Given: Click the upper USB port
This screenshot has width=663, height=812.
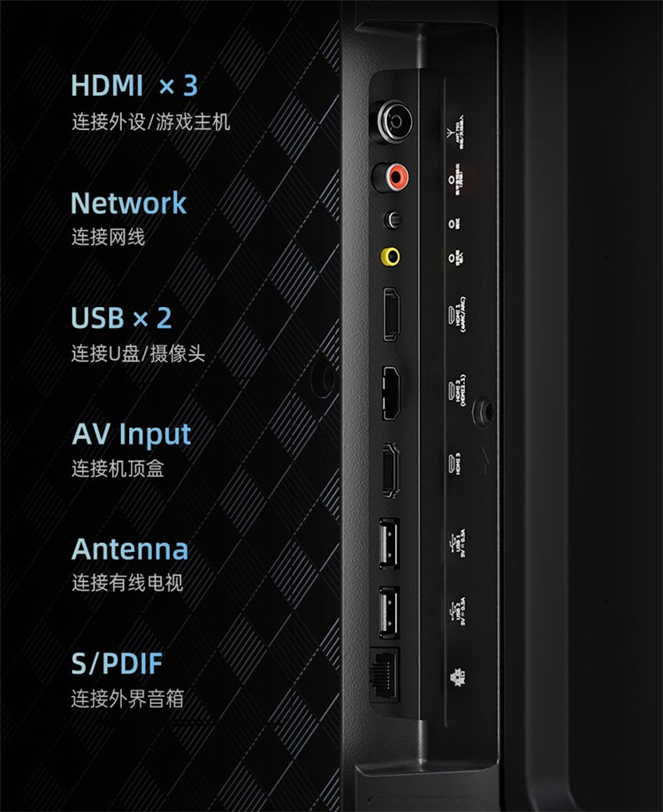Looking at the screenshot, I should point(389,543).
